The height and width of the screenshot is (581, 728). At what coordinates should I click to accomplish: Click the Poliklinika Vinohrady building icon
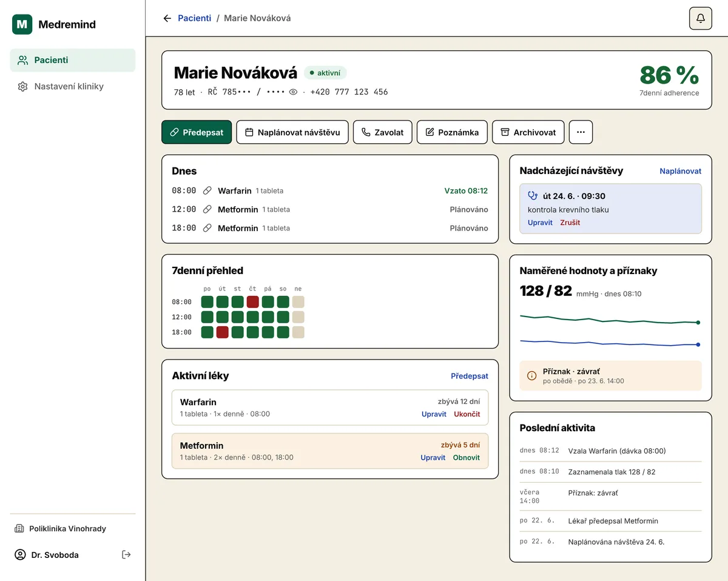[19, 529]
